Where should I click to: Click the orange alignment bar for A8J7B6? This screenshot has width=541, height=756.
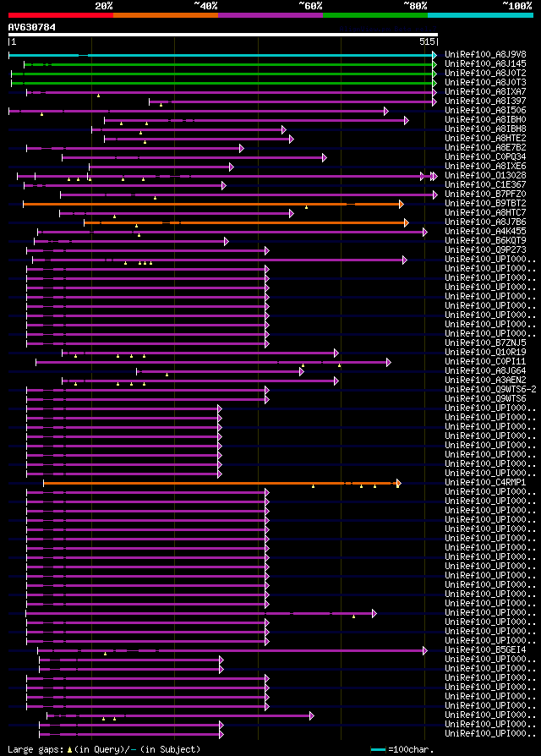(244, 222)
